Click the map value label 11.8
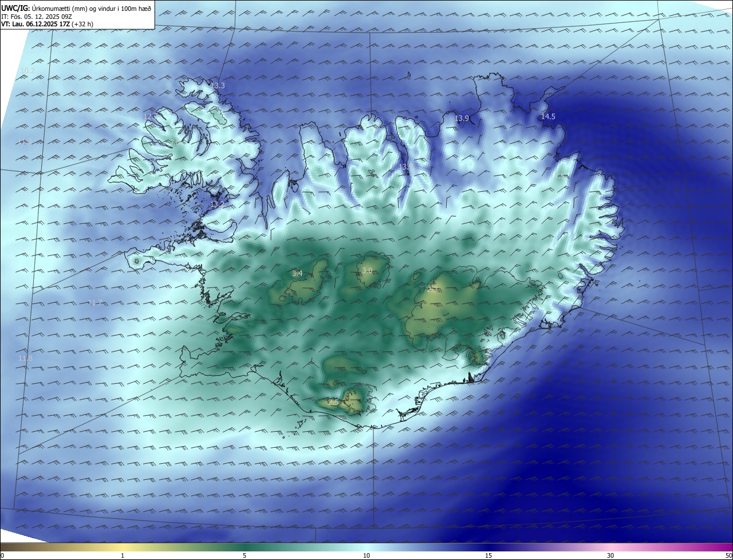733x560 pixels. pyautogui.click(x=25, y=358)
